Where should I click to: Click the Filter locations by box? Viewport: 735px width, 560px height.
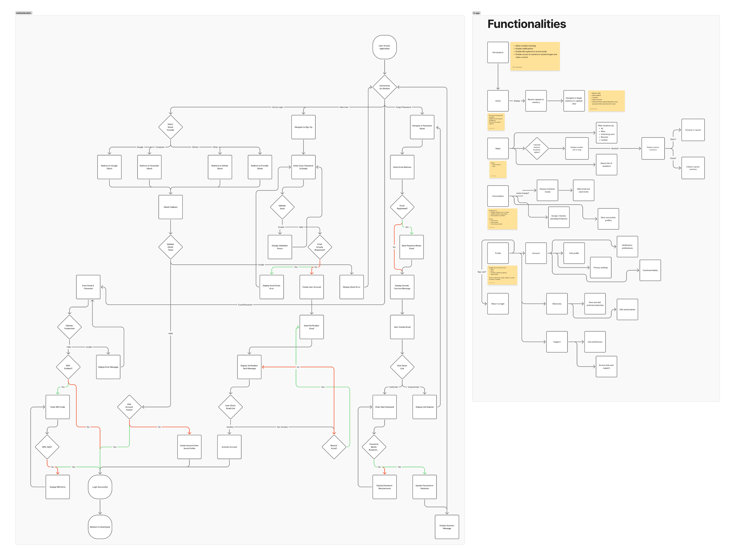tap(606, 133)
